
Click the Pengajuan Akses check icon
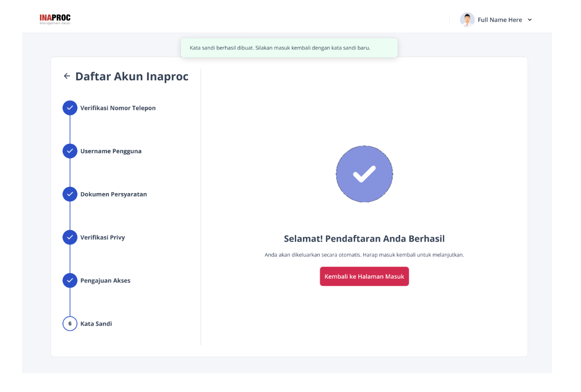pos(70,280)
